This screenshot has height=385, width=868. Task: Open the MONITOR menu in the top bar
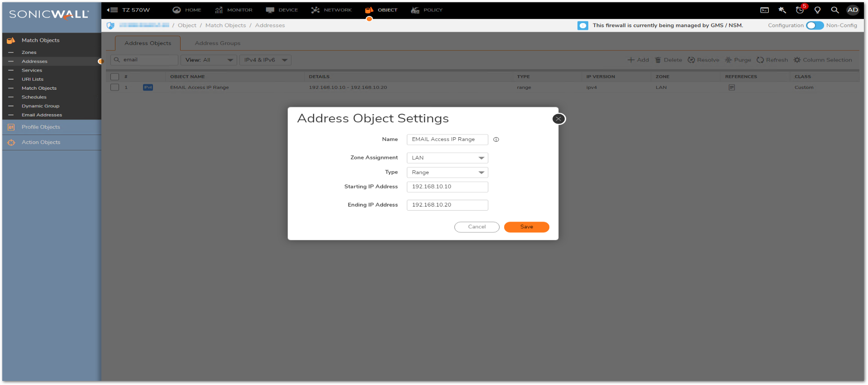(234, 10)
